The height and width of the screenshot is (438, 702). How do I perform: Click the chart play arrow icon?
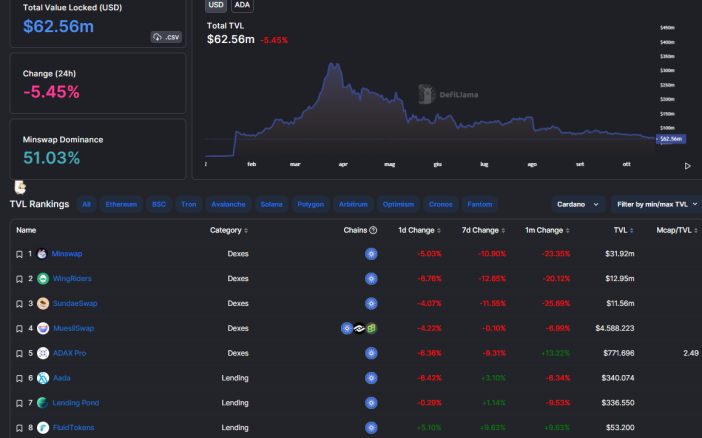tap(688, 166)
